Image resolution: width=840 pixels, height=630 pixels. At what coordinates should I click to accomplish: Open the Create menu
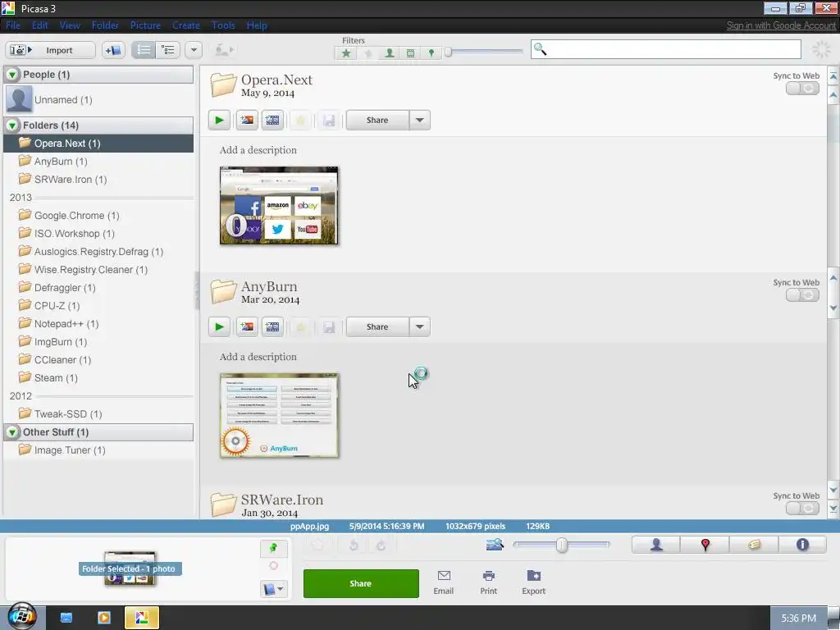[x=186, y=25]
